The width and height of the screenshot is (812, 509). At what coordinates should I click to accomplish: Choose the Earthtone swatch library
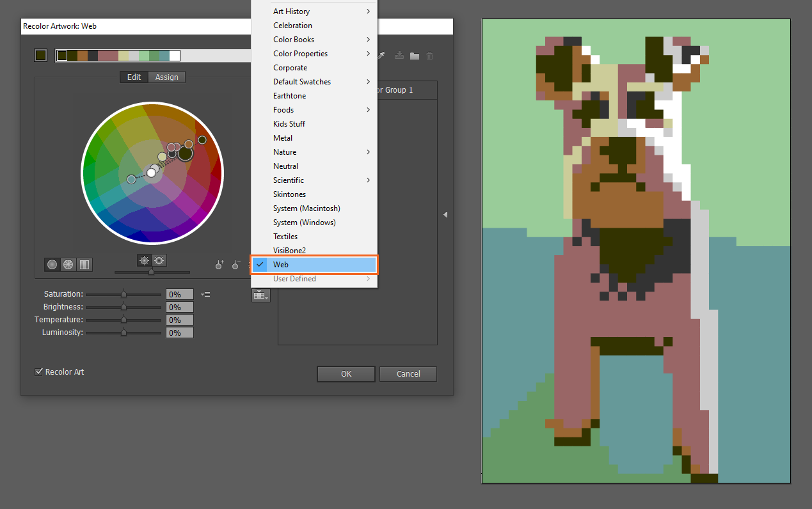click(x=314, y=96)
